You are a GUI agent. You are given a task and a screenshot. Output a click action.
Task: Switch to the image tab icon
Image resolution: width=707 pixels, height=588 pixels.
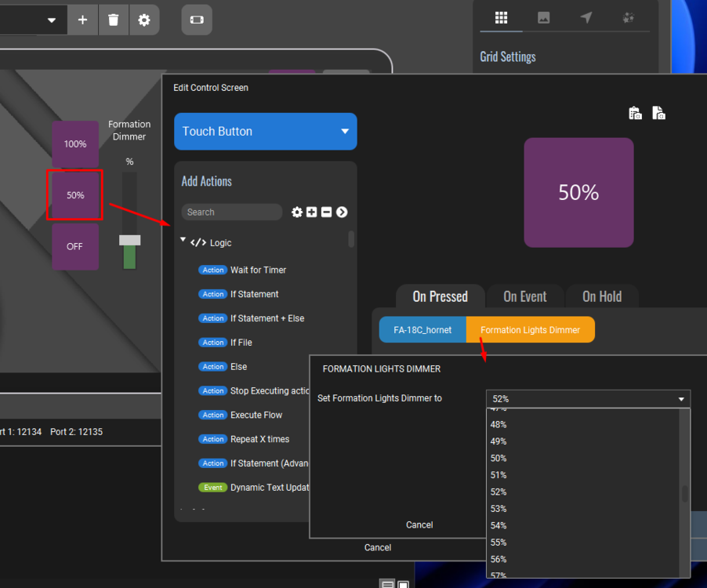543,18
